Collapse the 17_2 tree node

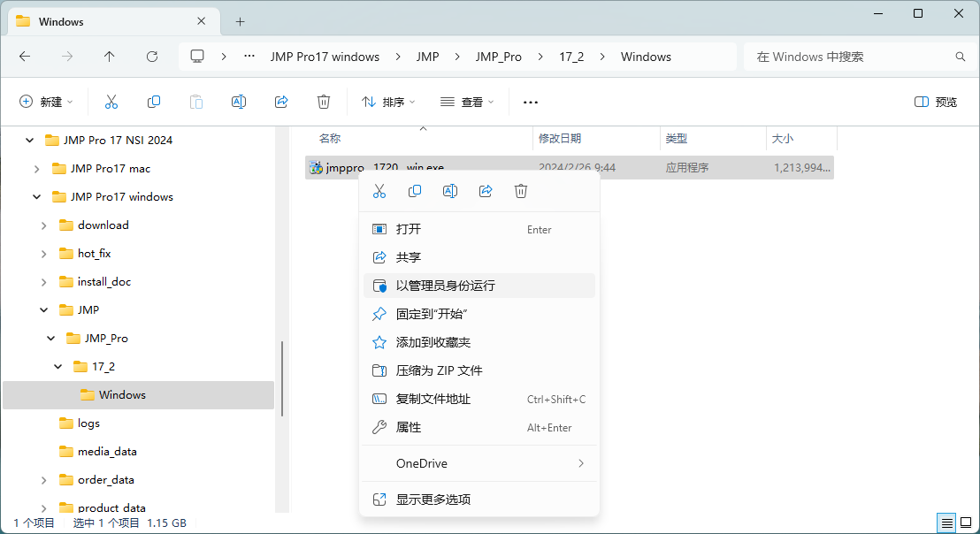tap(58, 367)
